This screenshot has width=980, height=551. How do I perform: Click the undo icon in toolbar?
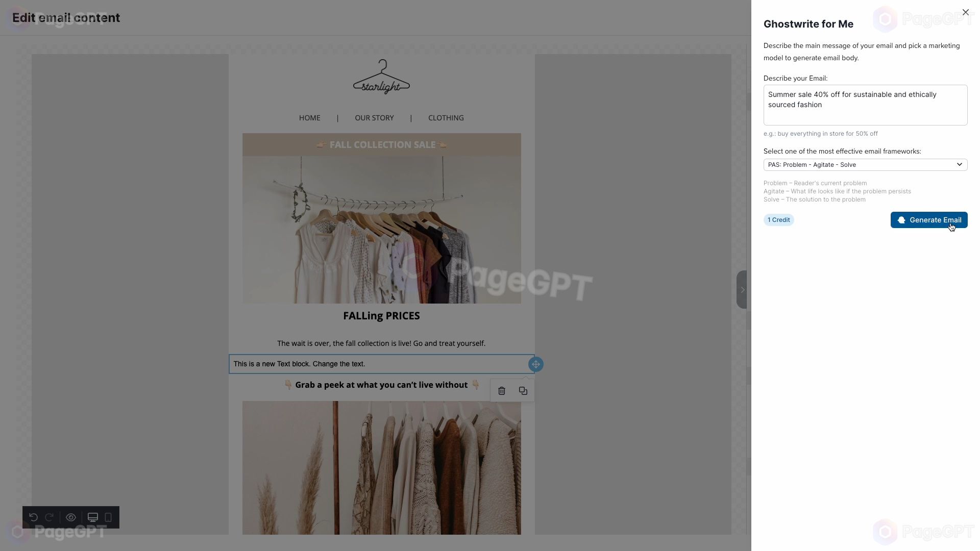tap(33, 517)
